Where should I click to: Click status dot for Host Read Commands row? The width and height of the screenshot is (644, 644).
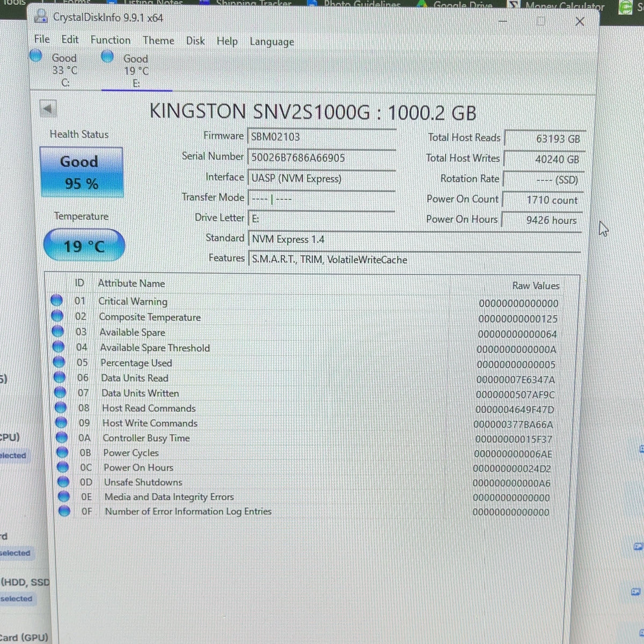click(61, 407)
